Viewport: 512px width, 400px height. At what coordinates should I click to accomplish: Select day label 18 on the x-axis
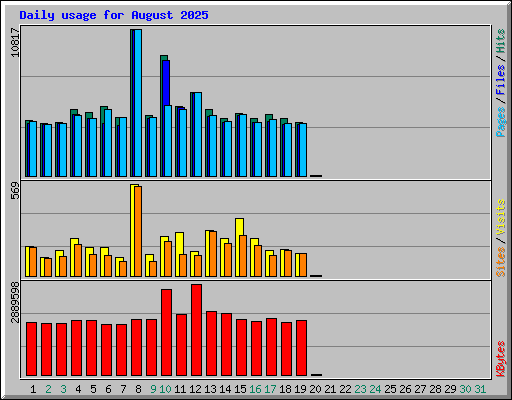tap(285, 389)
